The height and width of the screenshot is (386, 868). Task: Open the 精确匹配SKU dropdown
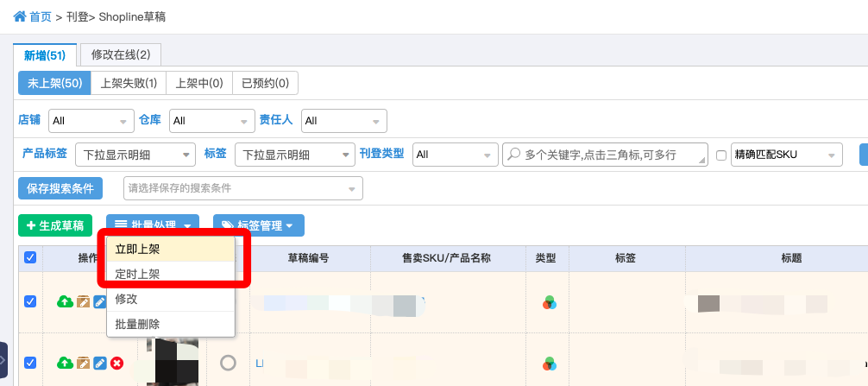pos(787,155)
